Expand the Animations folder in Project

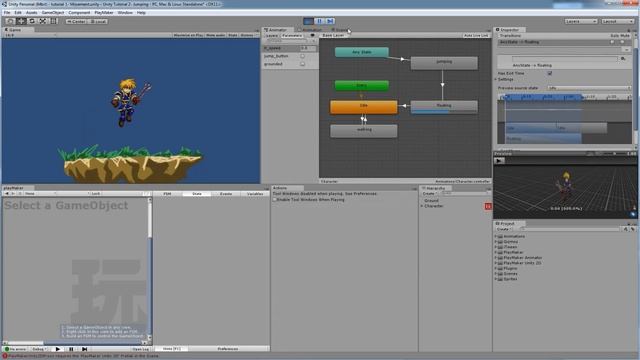tap(496, 236)
